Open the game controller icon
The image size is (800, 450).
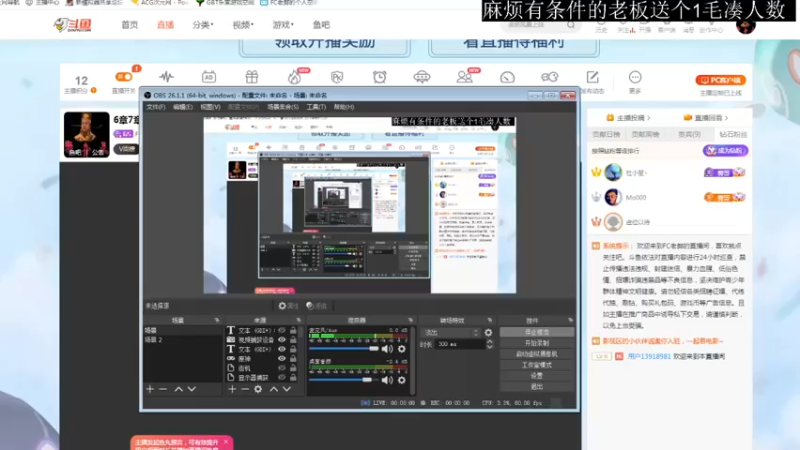549,77
